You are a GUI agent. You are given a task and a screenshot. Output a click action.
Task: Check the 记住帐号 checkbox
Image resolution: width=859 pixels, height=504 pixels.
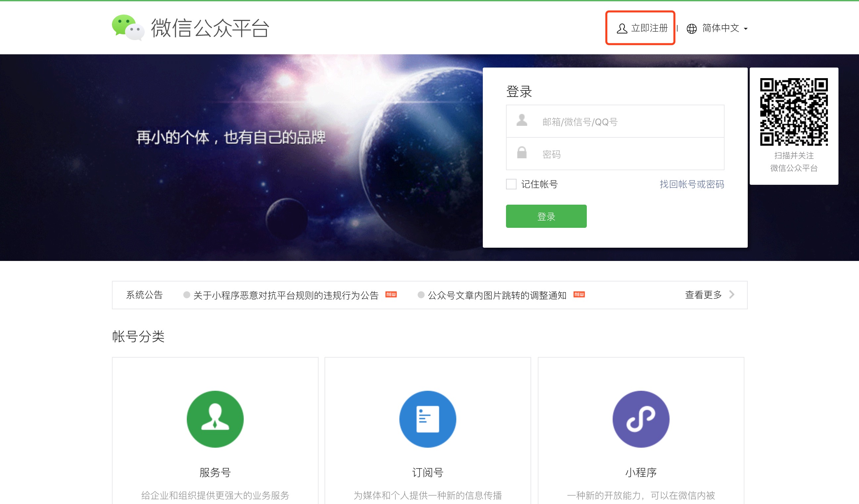point(511,184)
